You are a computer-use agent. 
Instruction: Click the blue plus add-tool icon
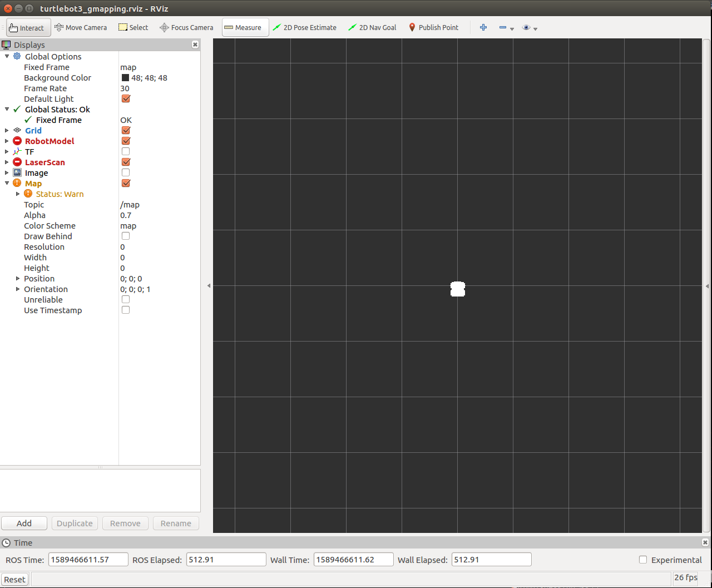(483, 27)
